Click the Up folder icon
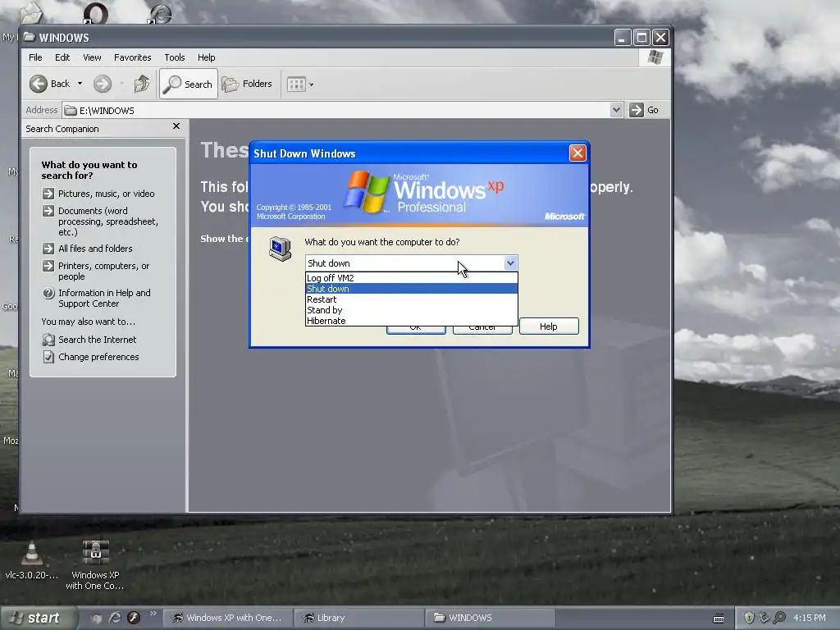840x630 pixels. (142, 84)
